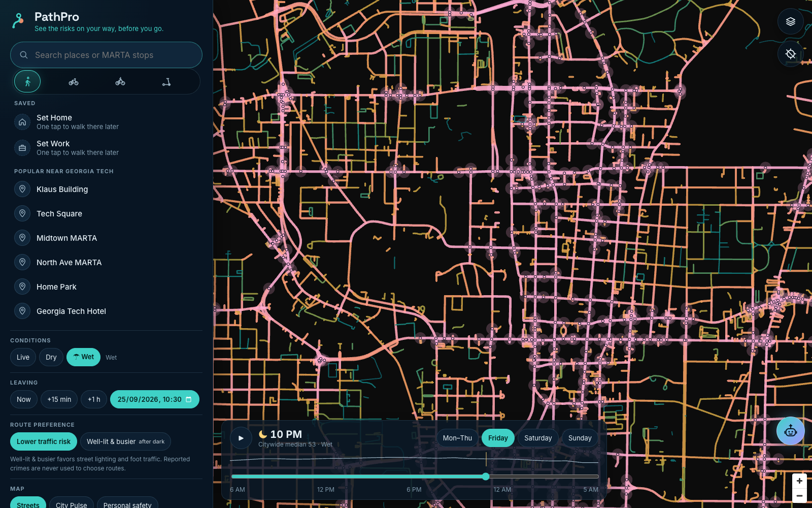The height and width of the screenshot is (508, 812).
Task: Set leaving time to Now
Action: point(24,399)
